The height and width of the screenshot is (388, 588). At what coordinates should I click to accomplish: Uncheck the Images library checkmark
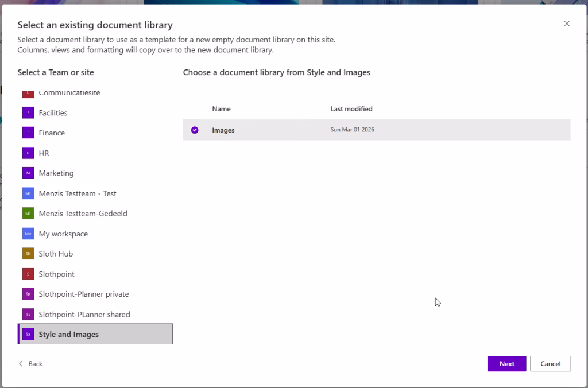(195, 130)
